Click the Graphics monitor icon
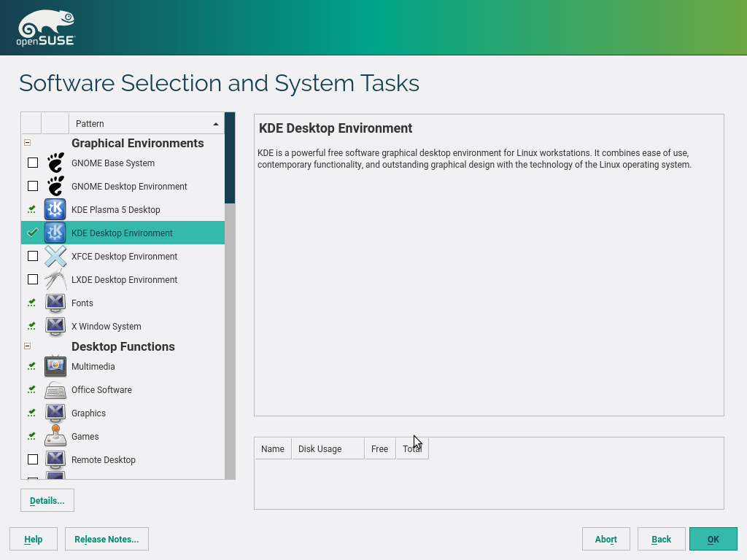The width and height of the screenshot is (747, 560). point(55,413)
